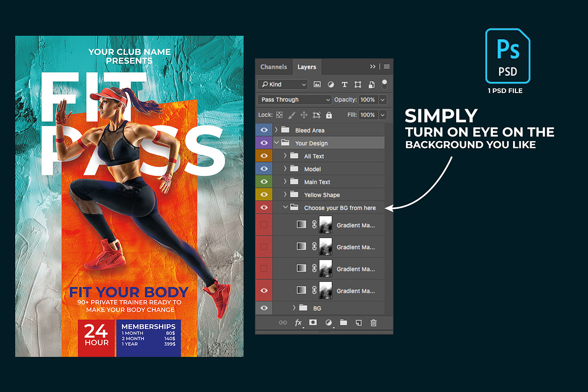Click the Opacity label
588x392 pixels.
click(345, 99)
